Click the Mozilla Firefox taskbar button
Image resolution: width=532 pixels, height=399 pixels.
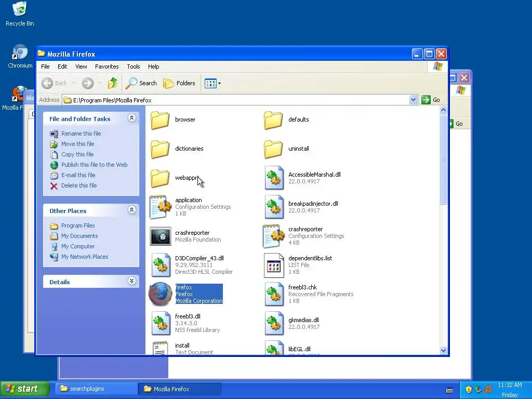click(x=179, y=389)
